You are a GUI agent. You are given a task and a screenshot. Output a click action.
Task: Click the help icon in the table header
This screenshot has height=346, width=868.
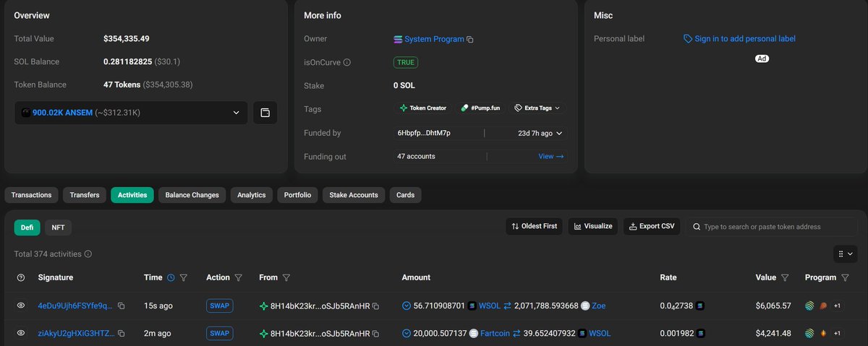pyautogui.click(x=21, y=277)
